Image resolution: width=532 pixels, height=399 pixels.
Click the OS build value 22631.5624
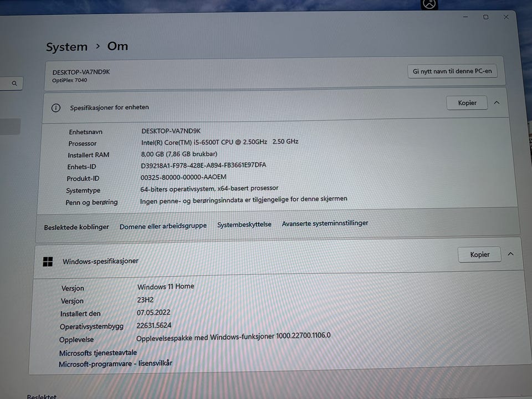pyautogui.click(x=154, y=325)
